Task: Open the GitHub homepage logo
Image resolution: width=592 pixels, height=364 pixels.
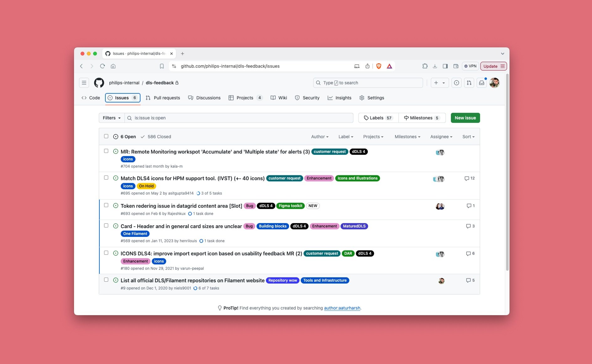Action: tap(99, 83)
